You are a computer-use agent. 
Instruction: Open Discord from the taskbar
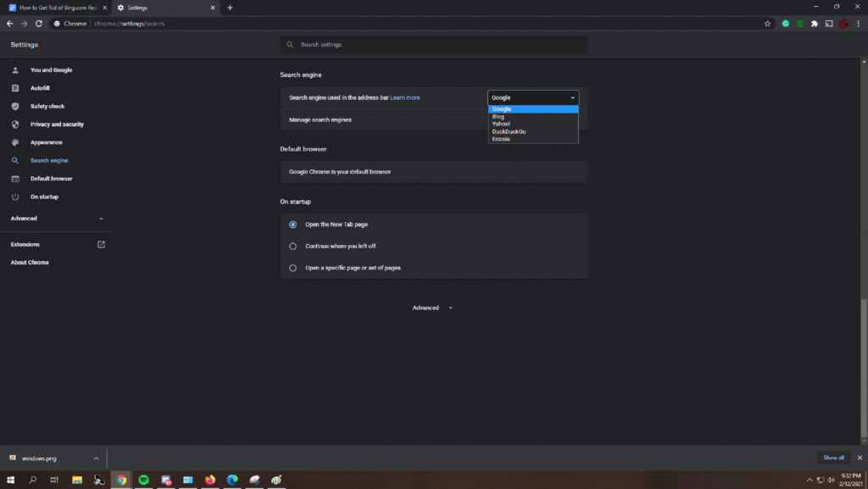(x=165, y=481)
